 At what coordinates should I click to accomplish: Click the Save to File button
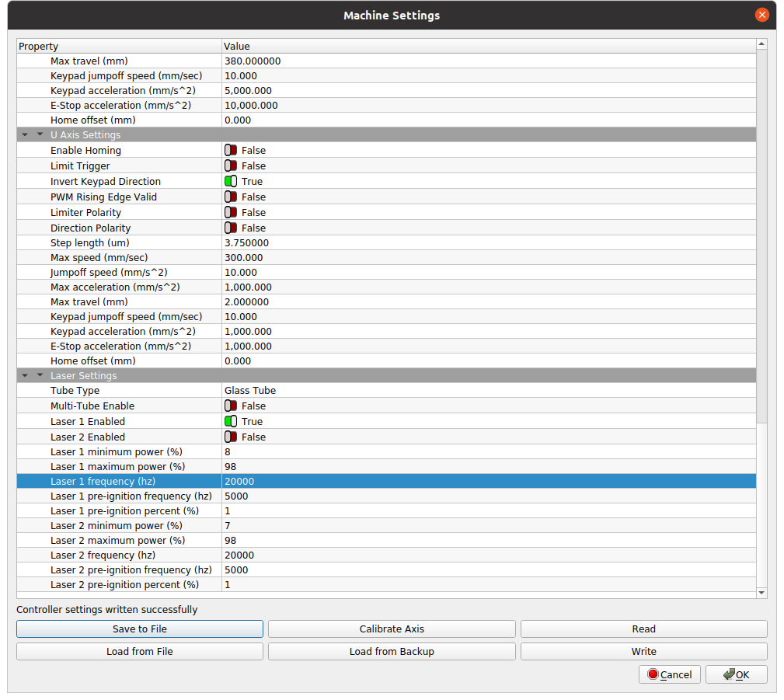coord(140,629)
